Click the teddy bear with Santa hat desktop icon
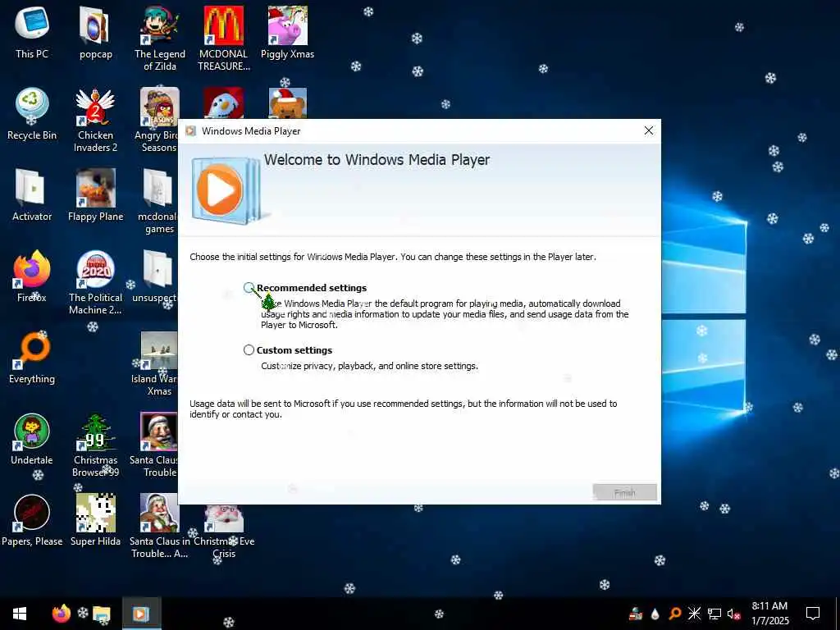Screen dimensions: 840x630 pos(287,103)
